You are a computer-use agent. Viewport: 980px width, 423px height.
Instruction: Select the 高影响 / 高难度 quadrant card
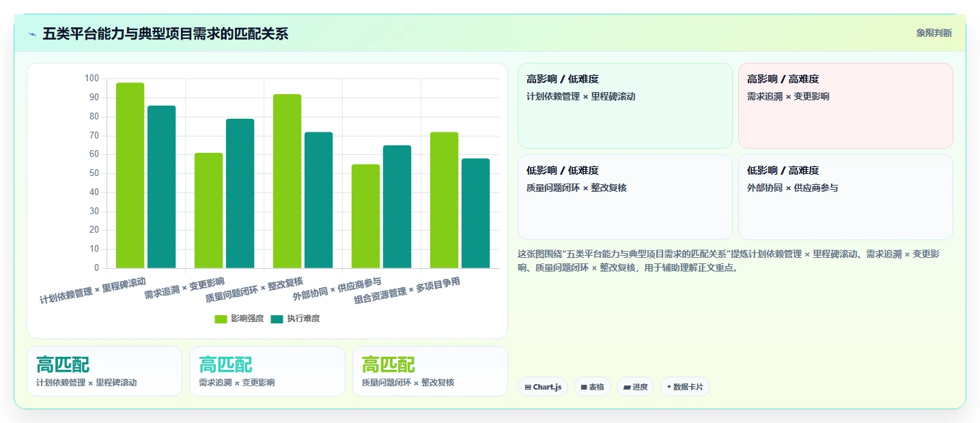(x=845, y=106)
